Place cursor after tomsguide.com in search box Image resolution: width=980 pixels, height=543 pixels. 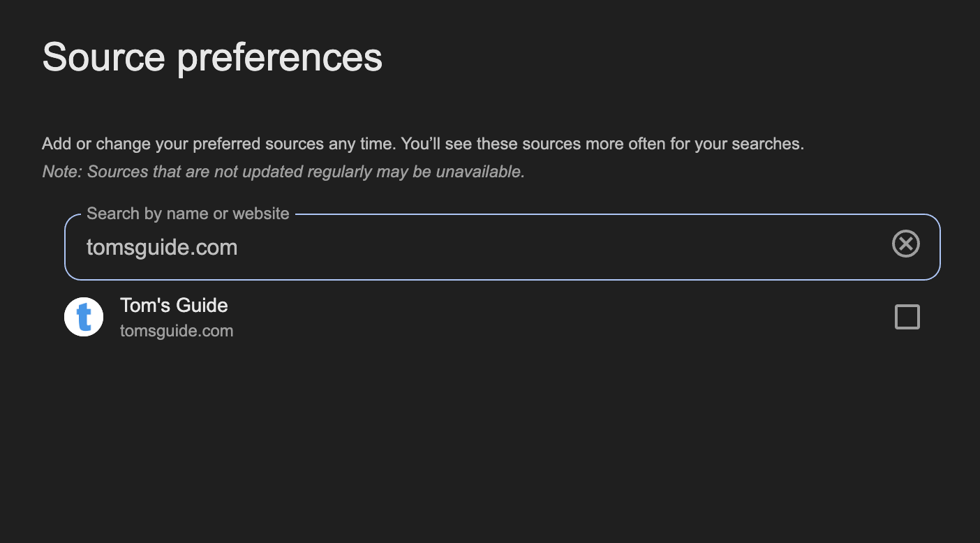click(x=239, y=247)
